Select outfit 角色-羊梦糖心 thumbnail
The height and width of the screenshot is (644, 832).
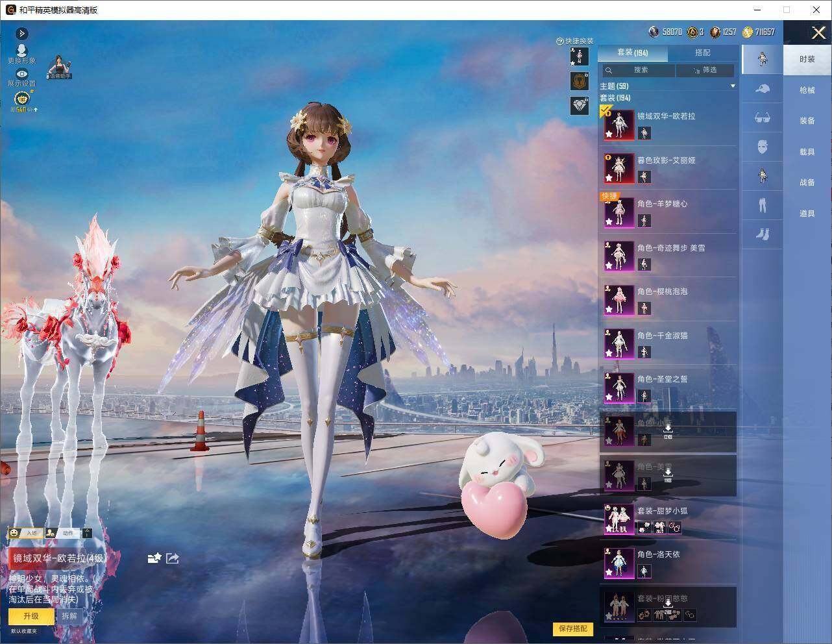[x=619, y=212]
